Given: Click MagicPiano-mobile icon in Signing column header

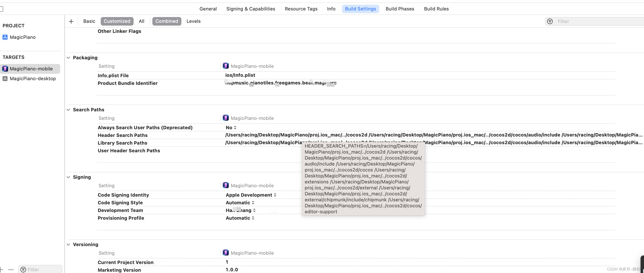Looking at the screenshot, I should pyautogui.click(x=226, y=185).
